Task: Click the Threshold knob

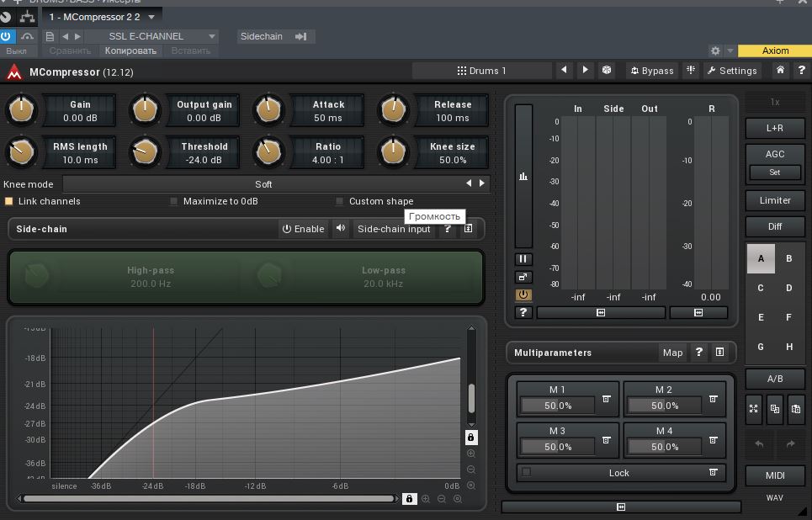Action: tap(145, 152)
